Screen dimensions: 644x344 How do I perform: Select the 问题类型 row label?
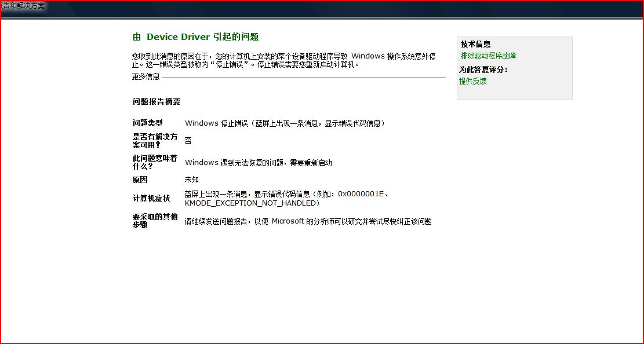[x=147, y=123]
